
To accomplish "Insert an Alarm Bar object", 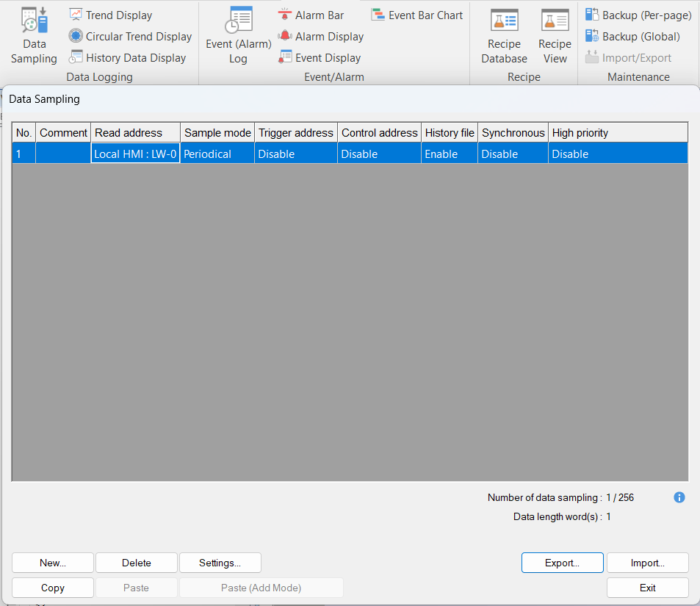I will tap(285, 15).
